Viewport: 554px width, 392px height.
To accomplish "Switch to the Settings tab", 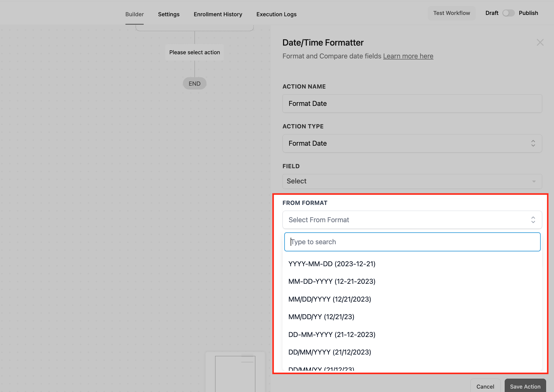I will pos(169,14).
